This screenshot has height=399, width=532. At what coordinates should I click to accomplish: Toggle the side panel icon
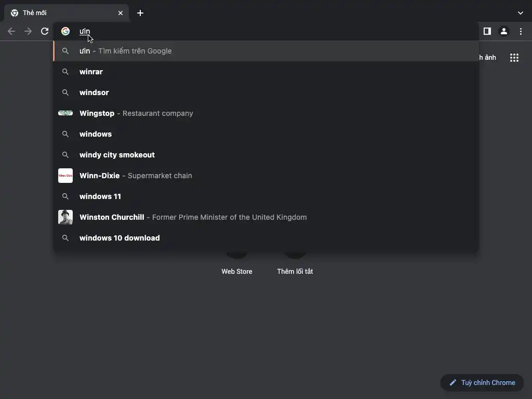click(x=487, y=31)
